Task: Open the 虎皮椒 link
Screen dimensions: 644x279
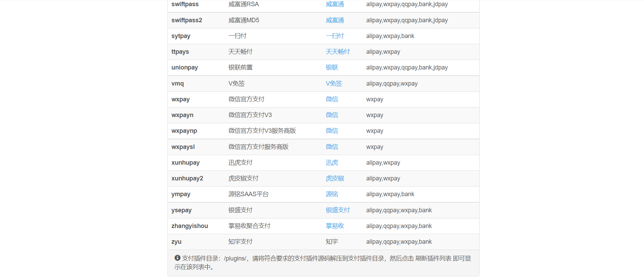Action: pos(335,178)
